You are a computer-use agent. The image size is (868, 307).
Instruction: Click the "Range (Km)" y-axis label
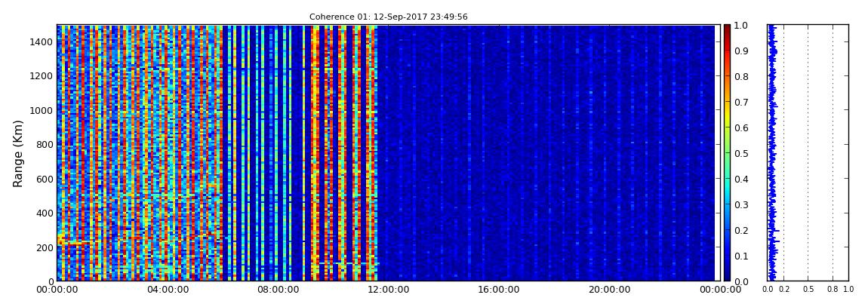(18, 153)
